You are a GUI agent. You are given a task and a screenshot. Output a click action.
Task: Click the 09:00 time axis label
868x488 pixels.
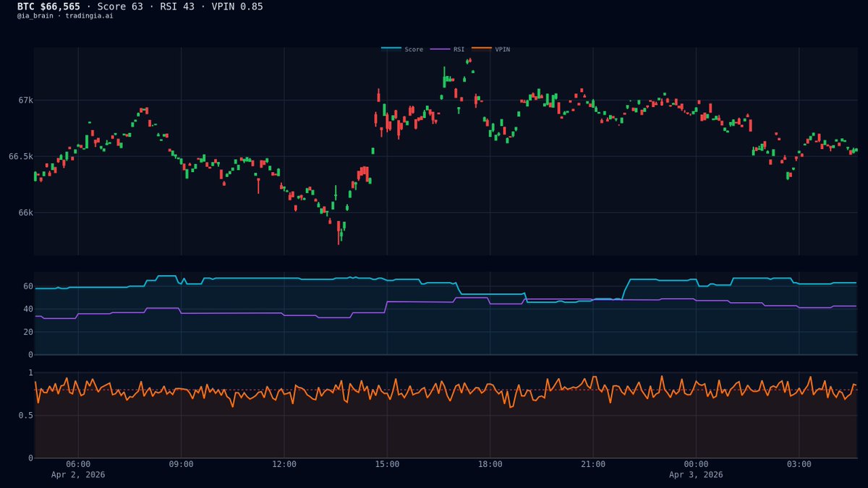[181, 464]
